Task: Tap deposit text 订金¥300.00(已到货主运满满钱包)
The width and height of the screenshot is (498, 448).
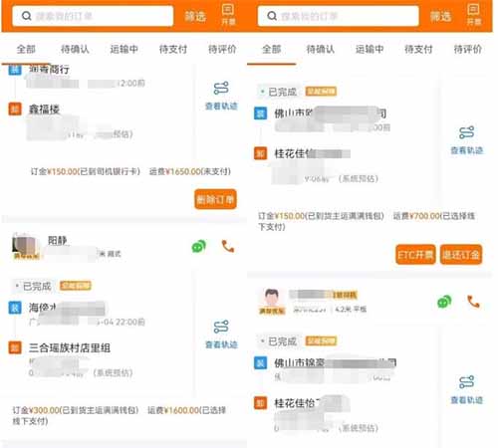Action: click(76, 410)
